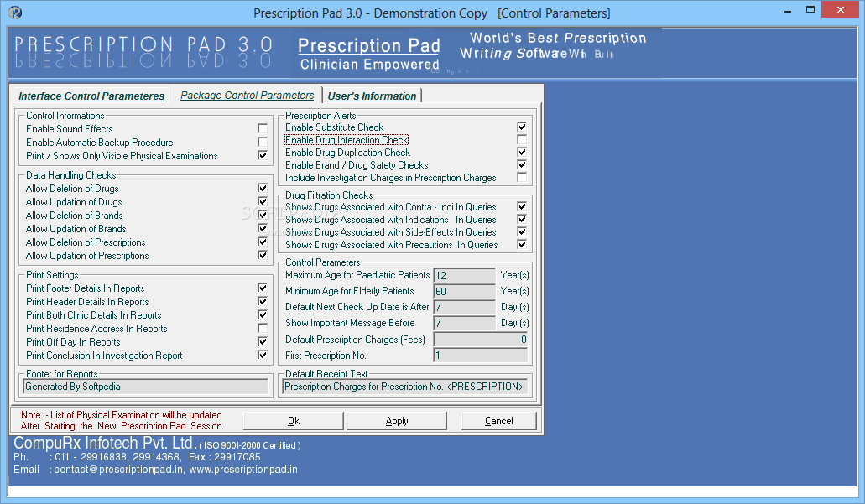Image resolution: width=865 pixels, height=504 pixels.
Task: Click the Ok button
Action: tap(294, 421)
